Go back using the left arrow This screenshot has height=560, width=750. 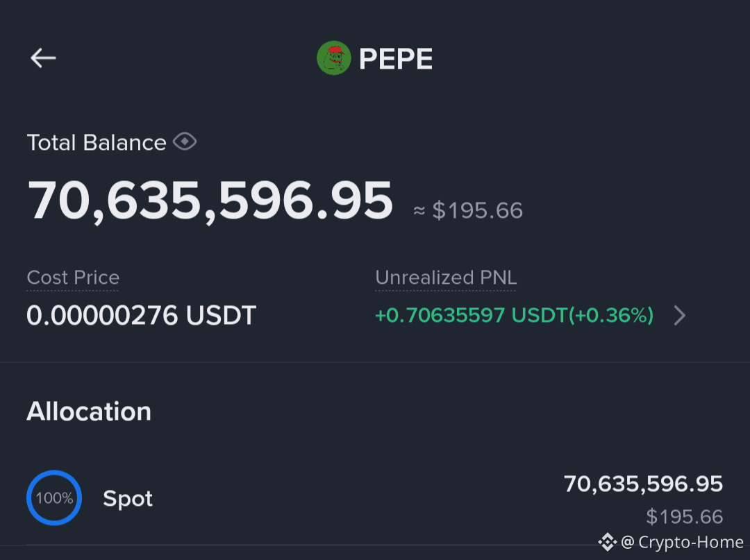pos(43,58)
